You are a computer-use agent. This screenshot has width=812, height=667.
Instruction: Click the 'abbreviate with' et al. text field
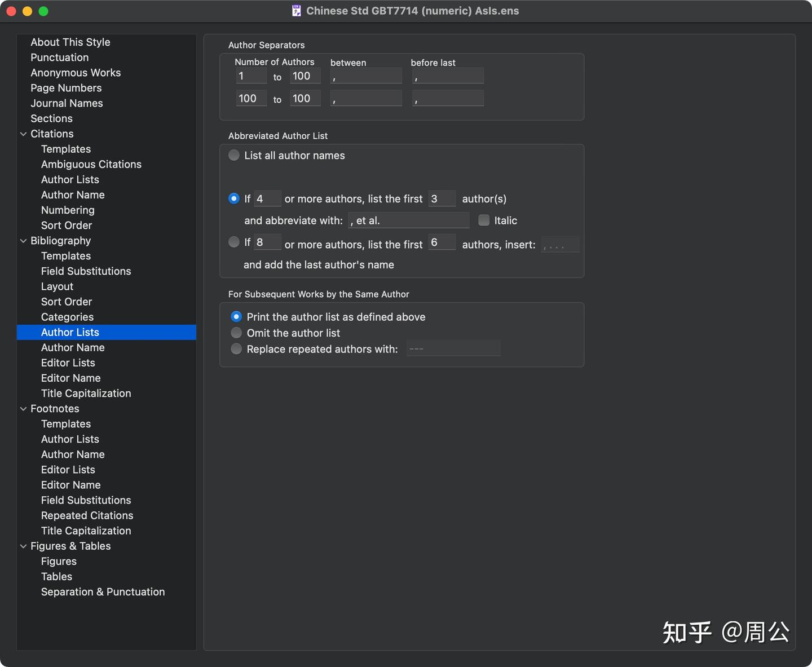point(409,220)
